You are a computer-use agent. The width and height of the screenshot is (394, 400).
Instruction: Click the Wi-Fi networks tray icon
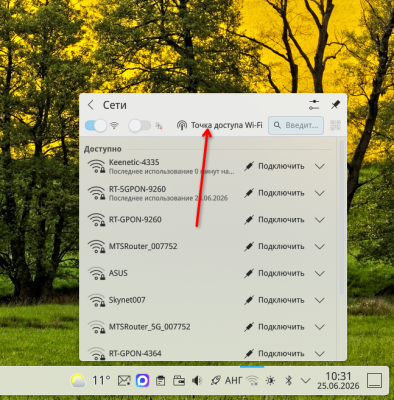point(252,380)
